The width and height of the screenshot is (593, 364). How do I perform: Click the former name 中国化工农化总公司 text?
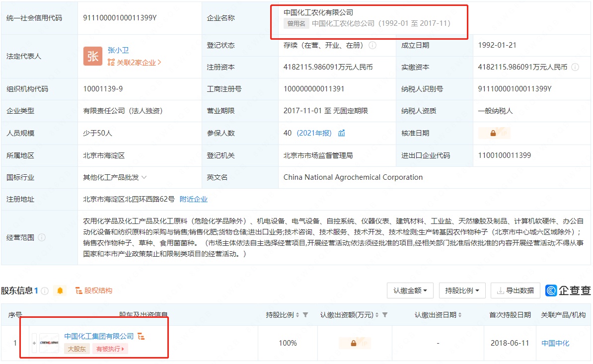click(x=343, y=23)
